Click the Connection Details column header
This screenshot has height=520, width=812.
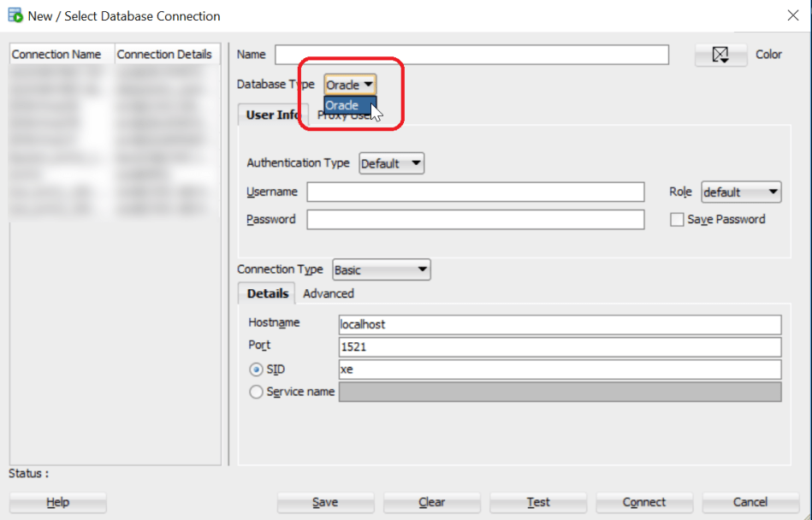click(x=165, y=54)
